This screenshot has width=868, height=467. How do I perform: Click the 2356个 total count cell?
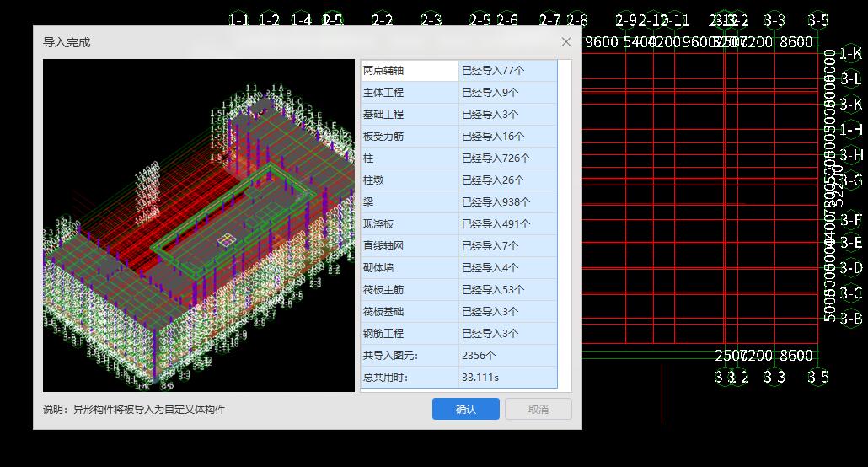[x=508, y=355]
